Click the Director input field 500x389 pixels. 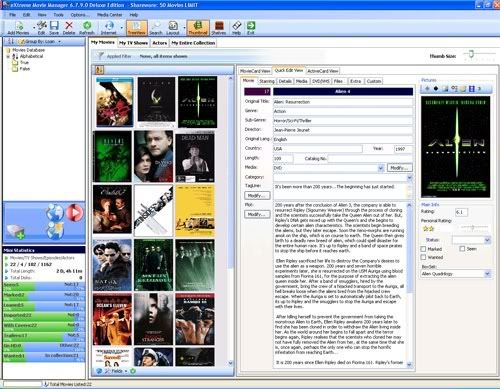pyautogui.click(x=343, y=130)
